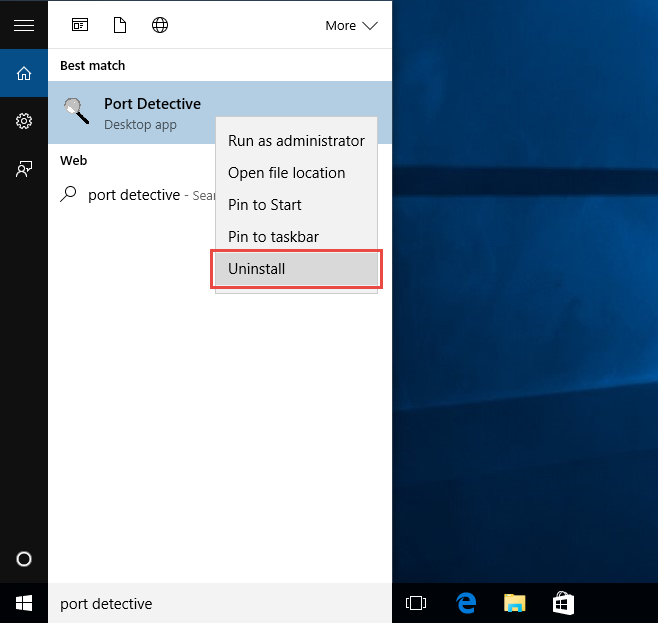Choose Pin to taskbar from context menu

click(296, 237)
